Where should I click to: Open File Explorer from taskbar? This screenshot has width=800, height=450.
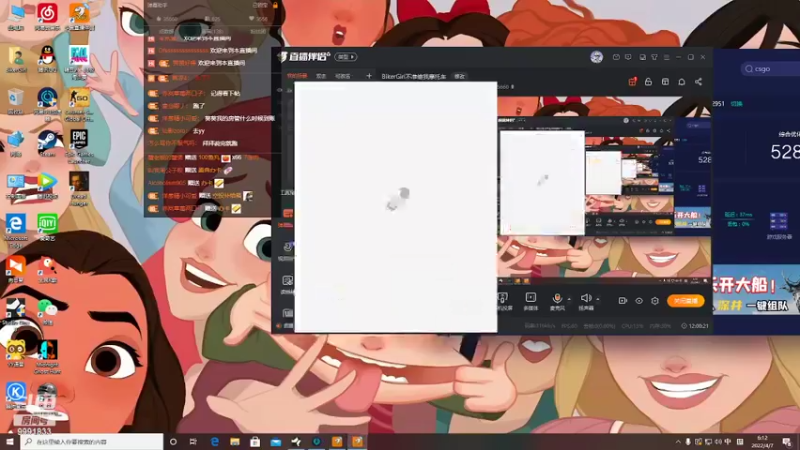pyautogui.click(x=235, y=442)
